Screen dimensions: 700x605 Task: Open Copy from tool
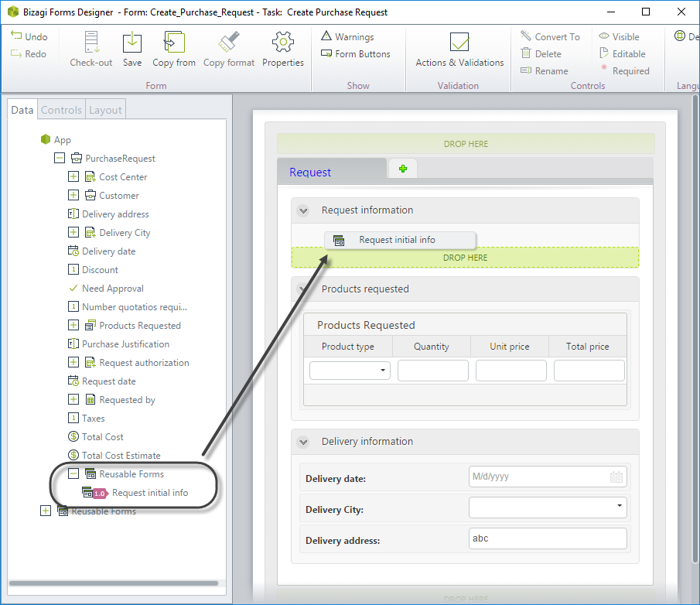pyautogui.click(x=174, y=43)
